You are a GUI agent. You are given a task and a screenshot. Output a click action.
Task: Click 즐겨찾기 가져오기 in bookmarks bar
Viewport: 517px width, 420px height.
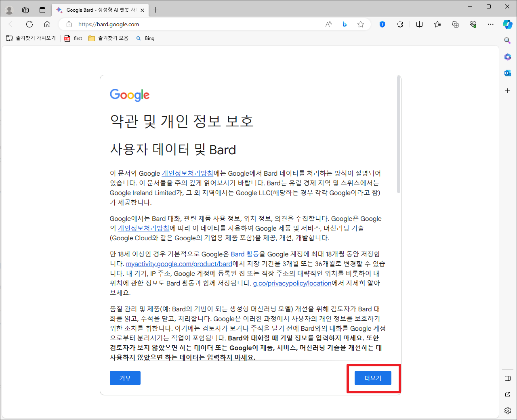point(31,38)
